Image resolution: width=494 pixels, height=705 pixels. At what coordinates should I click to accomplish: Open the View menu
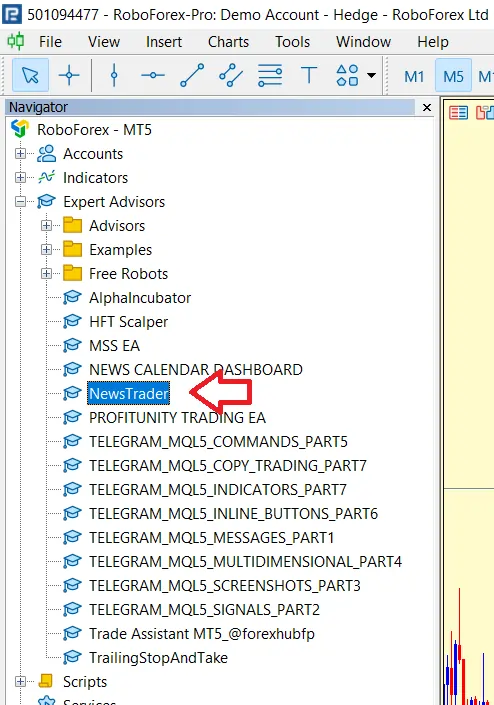coord(104,42)
